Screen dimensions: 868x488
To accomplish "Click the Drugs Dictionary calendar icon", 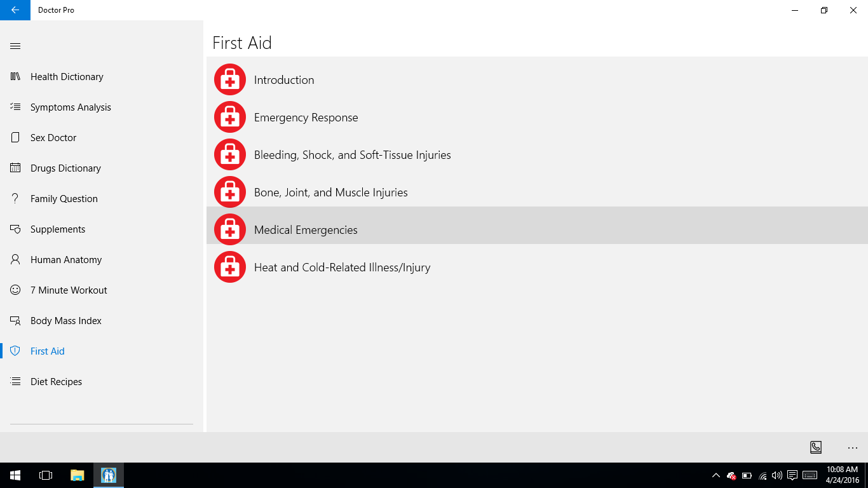I will click(15, 168).
